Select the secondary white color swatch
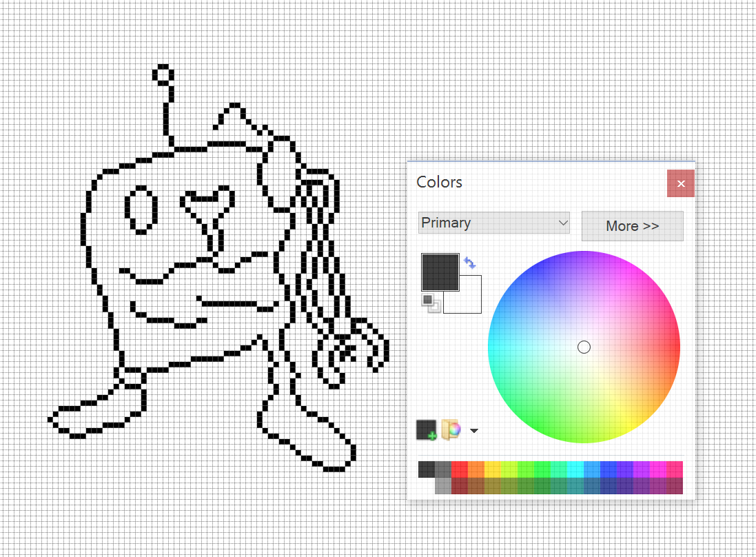This screenshot has width=756, height=557. [469, 301]
